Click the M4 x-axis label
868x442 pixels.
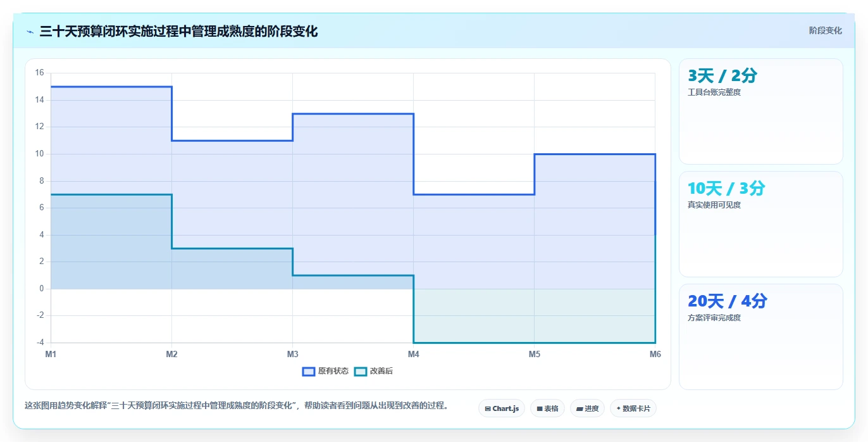pyautogui.click(x=413, y=354)
